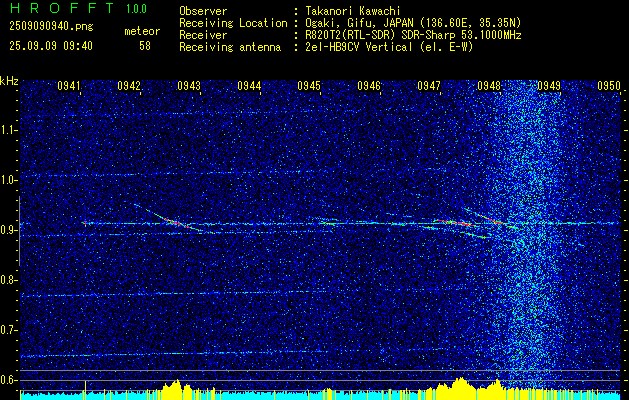Click the 0.9 kHz frequency label

click(x=7, y=230)
